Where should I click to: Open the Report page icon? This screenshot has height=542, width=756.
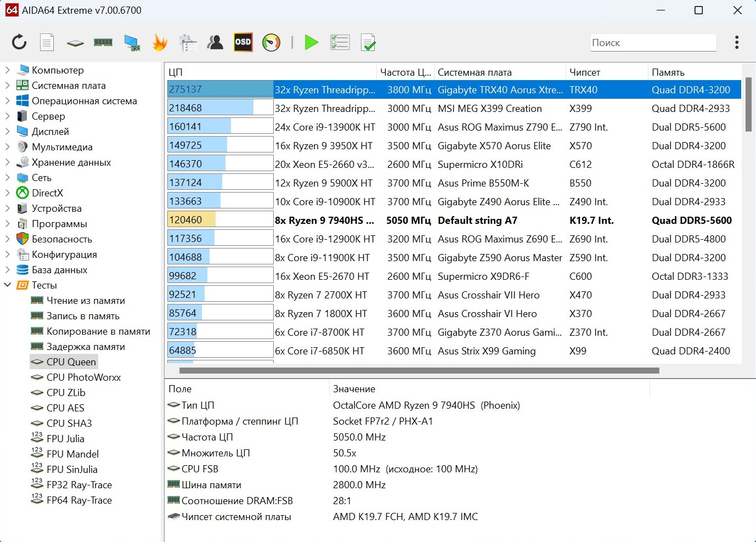[x=47, y=42]
